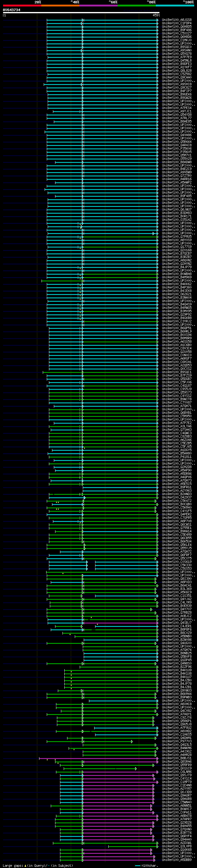The width and height of the screenshot is (197, 868).
Task: Select hit UniRef100_C5XXZ7
Action: (x=177, y=33)
